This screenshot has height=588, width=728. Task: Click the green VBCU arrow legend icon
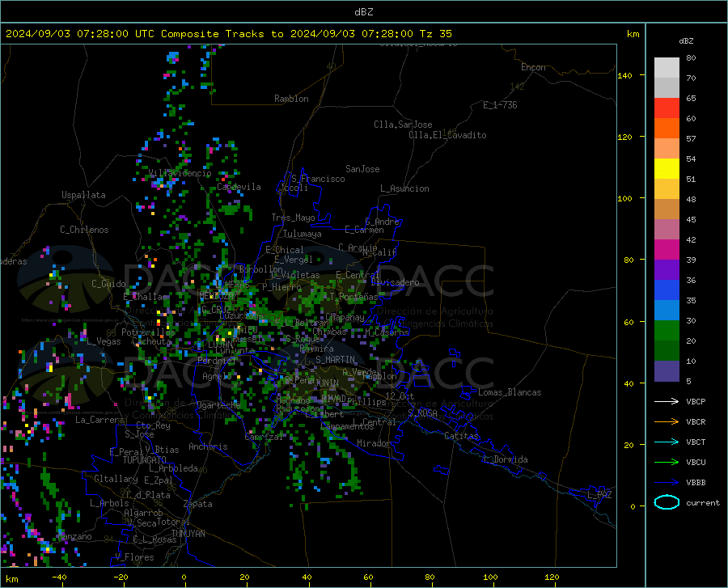(x=667, y=463)
